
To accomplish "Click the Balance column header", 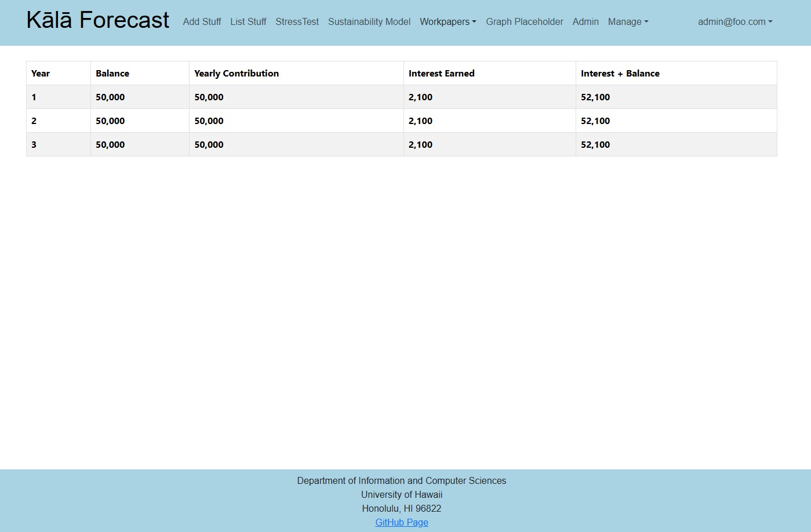I will 112,74.
